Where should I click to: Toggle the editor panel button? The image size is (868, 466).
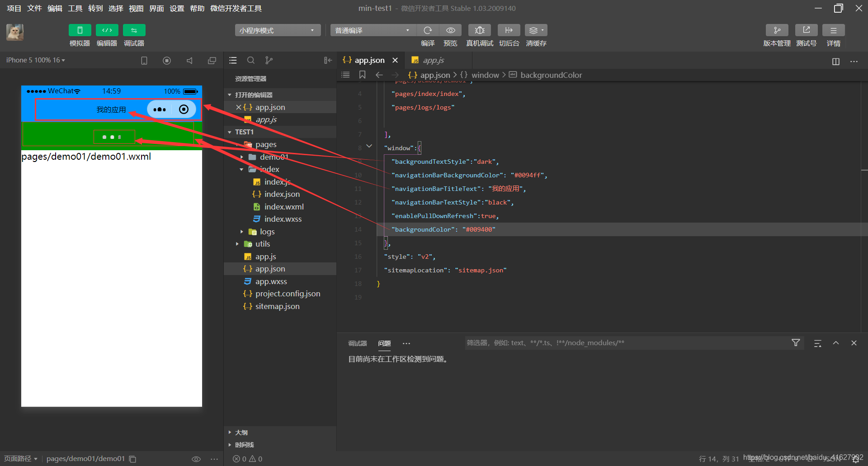[107, 30]
